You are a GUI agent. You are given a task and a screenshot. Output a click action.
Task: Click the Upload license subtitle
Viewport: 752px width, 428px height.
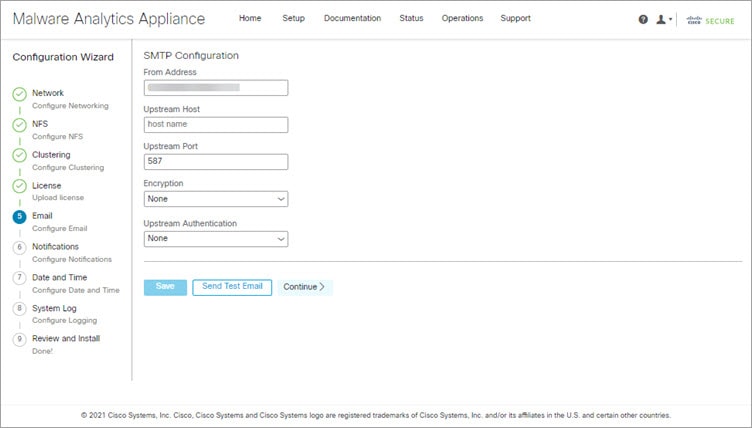click(x=58, y=198)
